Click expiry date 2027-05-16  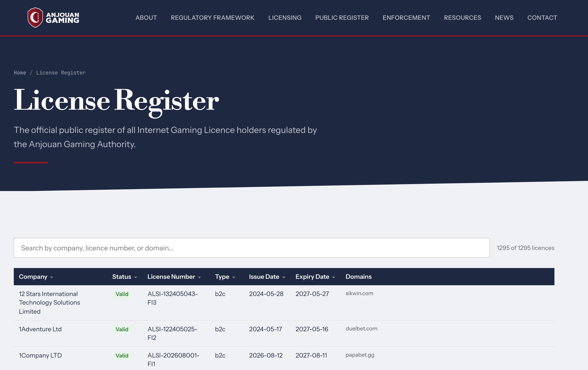pos(312,329)
